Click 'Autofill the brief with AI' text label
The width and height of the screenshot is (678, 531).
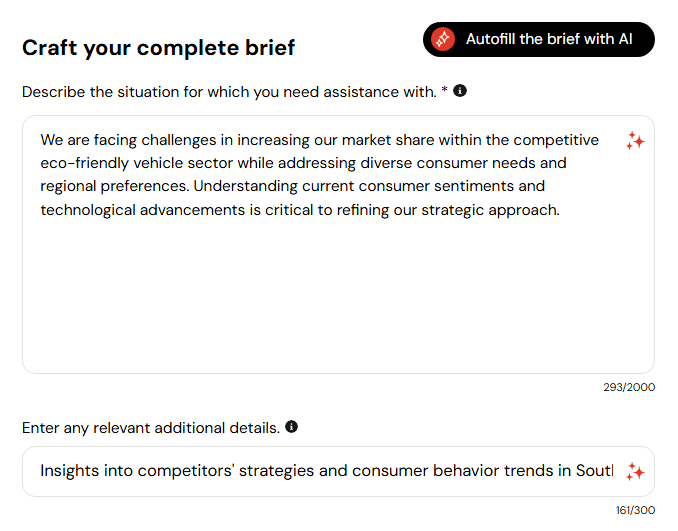click(549, 39)
